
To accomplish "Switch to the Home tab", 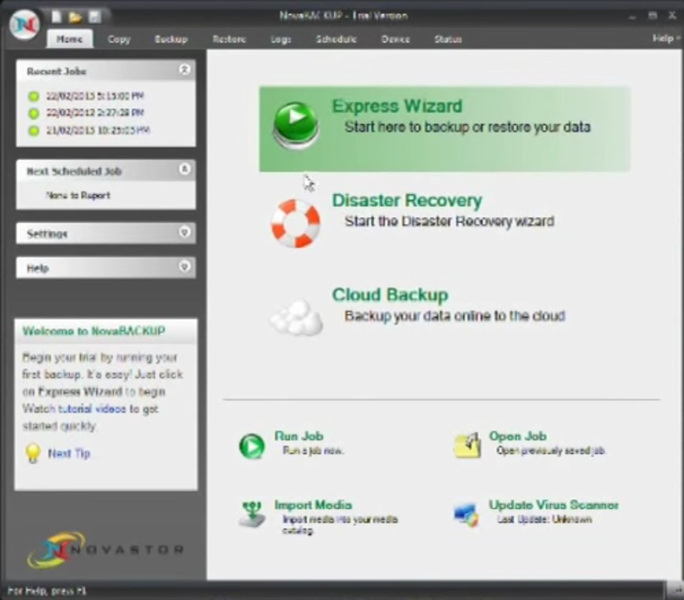I will [70, 39].
